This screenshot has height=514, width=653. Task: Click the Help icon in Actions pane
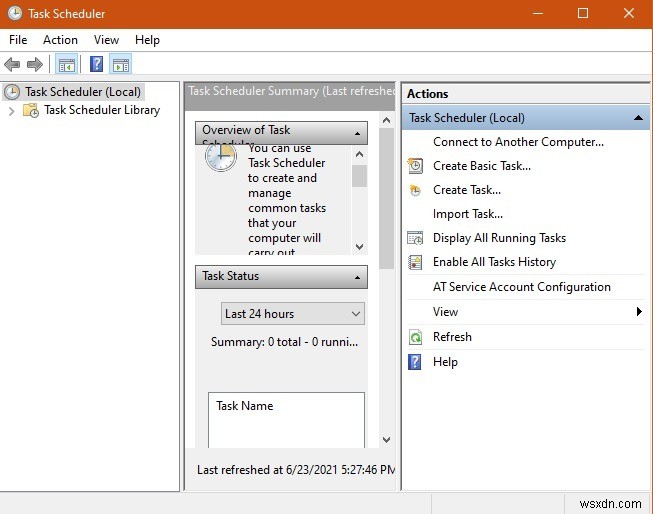coord(415,362)
